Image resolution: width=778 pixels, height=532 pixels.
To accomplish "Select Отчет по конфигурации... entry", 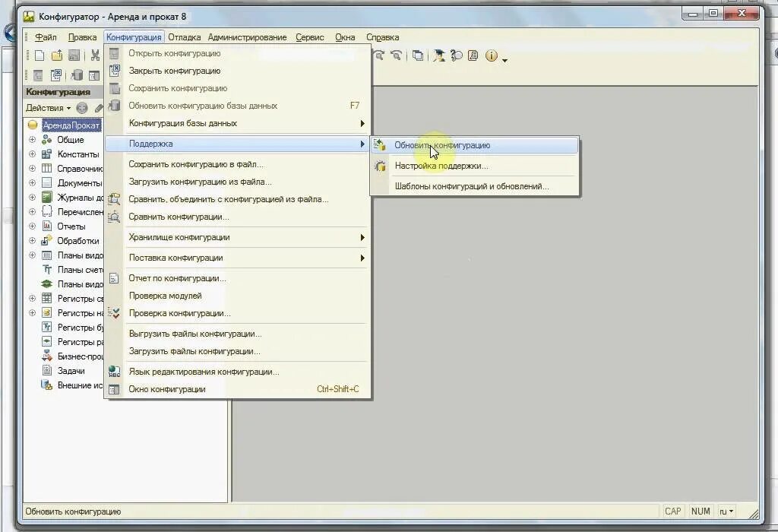I will click(x=238, y=278).
